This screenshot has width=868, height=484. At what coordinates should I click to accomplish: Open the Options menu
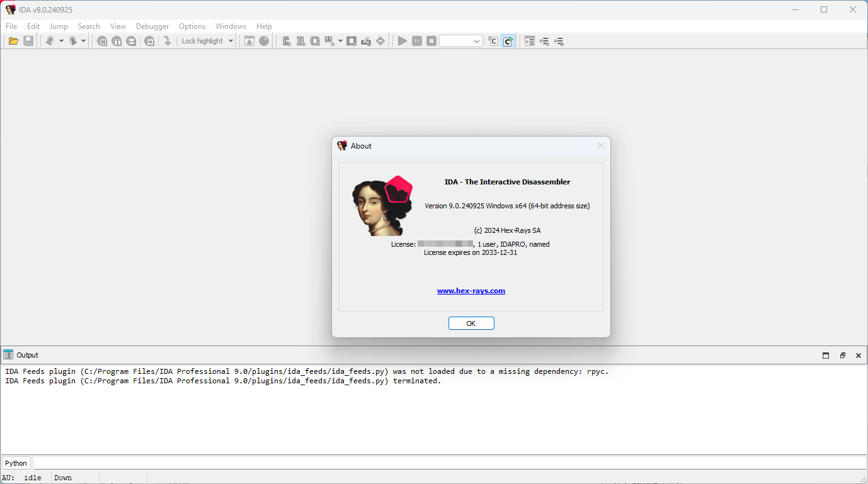192,26
